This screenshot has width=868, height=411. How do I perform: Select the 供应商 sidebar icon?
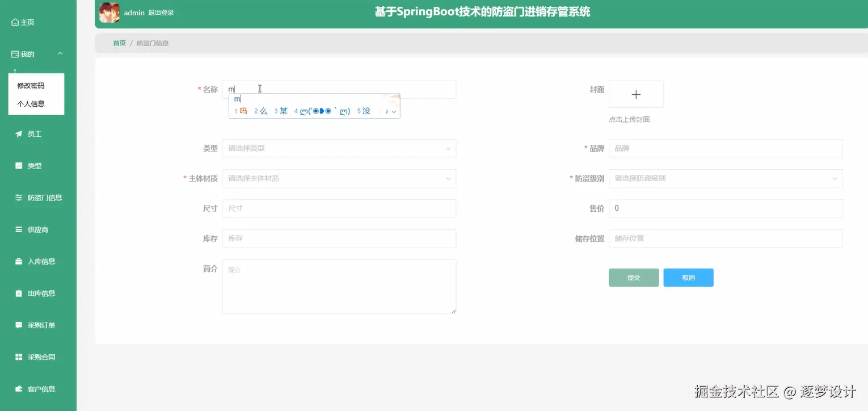point(18,229)
